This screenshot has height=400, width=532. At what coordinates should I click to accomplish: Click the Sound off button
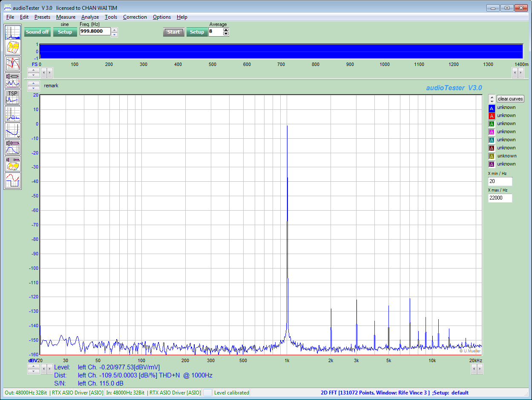37,32
